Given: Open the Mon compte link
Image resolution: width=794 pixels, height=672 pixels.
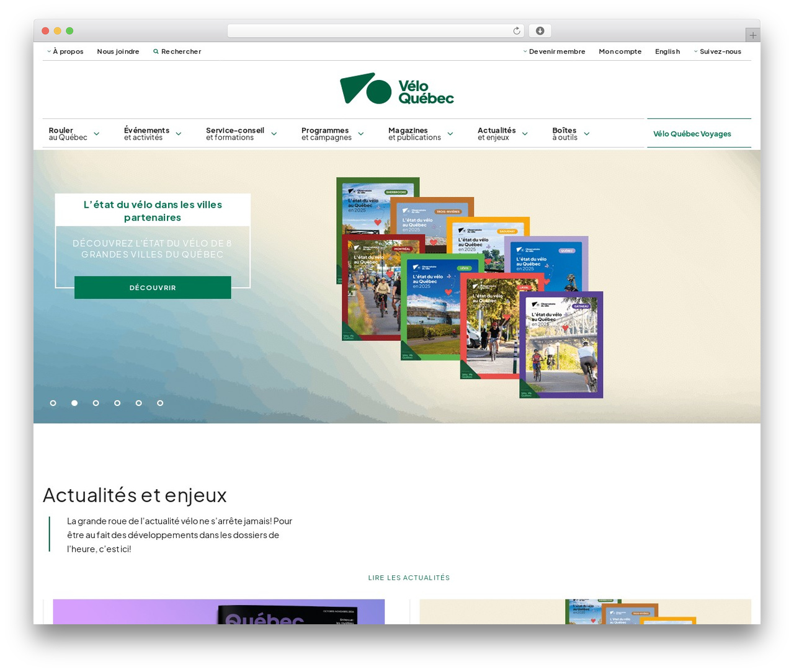Looking at the screenshot, I should (620, 51).
